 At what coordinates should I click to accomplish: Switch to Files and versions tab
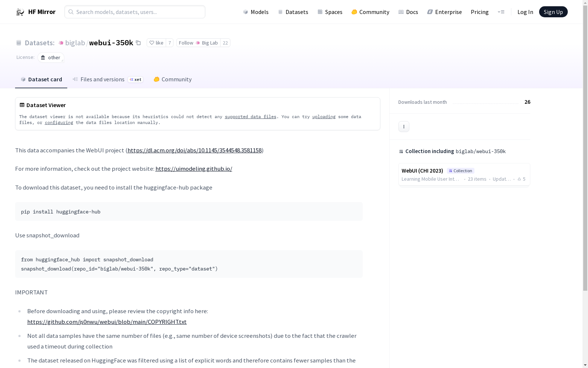coord(108,79)
